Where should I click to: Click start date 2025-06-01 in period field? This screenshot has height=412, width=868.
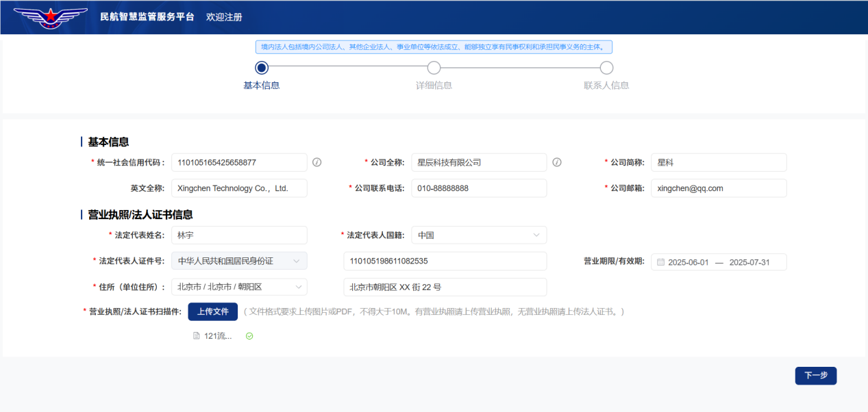tap(689, 262)
